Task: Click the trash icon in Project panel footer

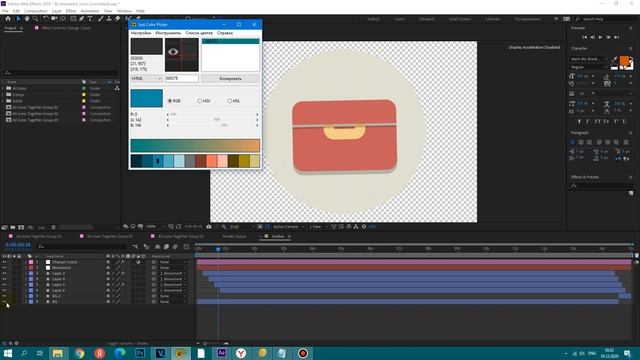Action: (x=53, y=227)
